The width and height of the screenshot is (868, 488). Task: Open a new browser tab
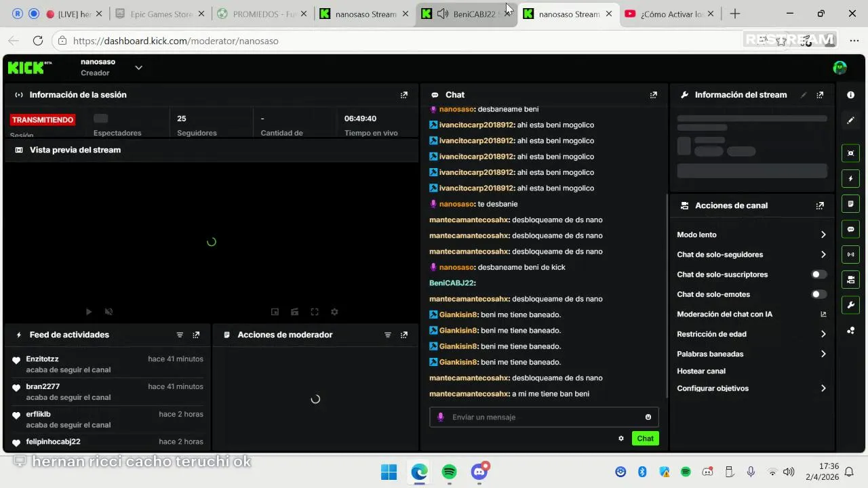(735, 14)
